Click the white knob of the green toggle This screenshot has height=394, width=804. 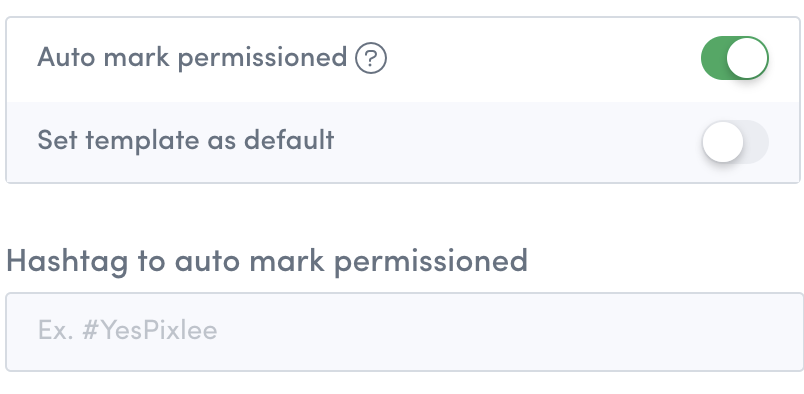tap(747, 58)
